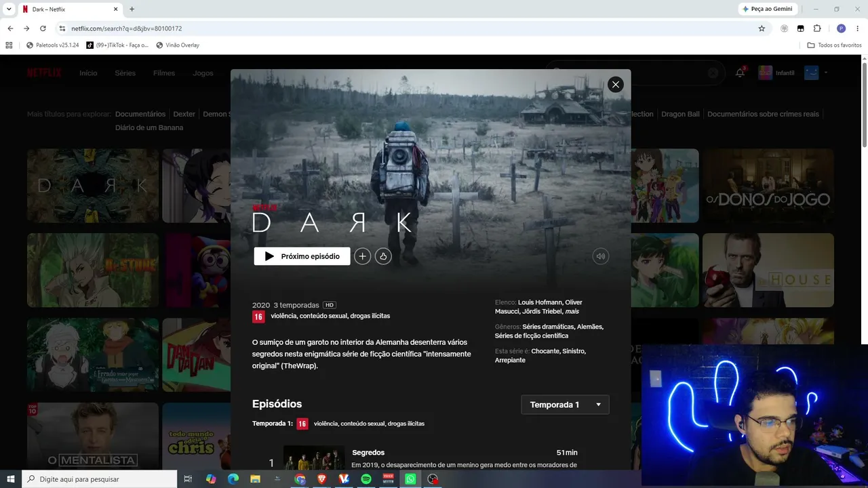
Task: Open the Filmes menu item
Action: [x=164, y=73]
